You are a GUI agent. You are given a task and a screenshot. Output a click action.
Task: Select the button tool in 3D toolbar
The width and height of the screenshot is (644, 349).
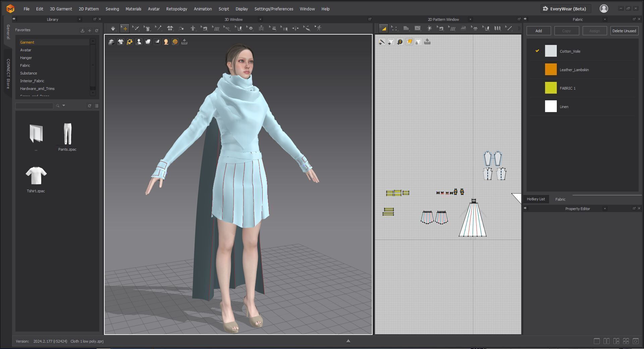250,29
